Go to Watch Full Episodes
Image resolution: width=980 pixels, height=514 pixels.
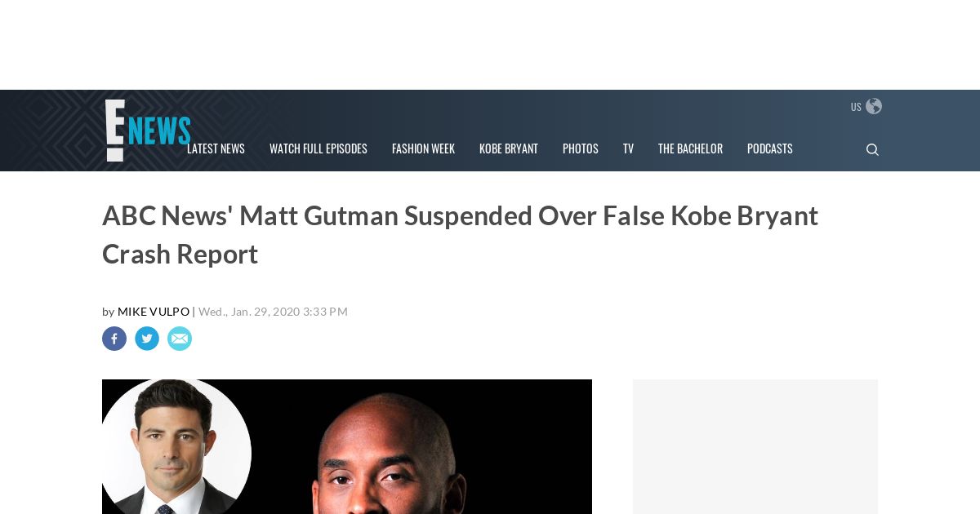tap(318, 148)
